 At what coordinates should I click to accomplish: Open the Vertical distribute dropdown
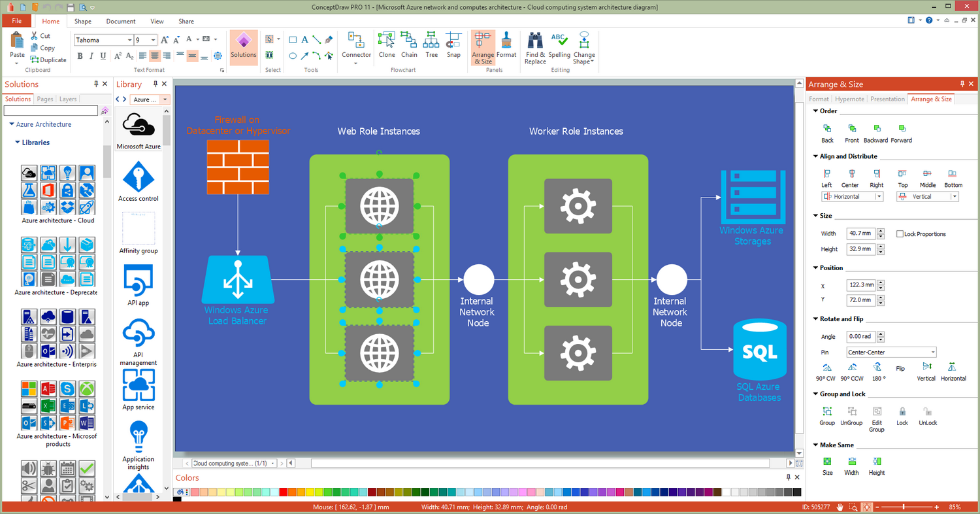click(955, 197)
